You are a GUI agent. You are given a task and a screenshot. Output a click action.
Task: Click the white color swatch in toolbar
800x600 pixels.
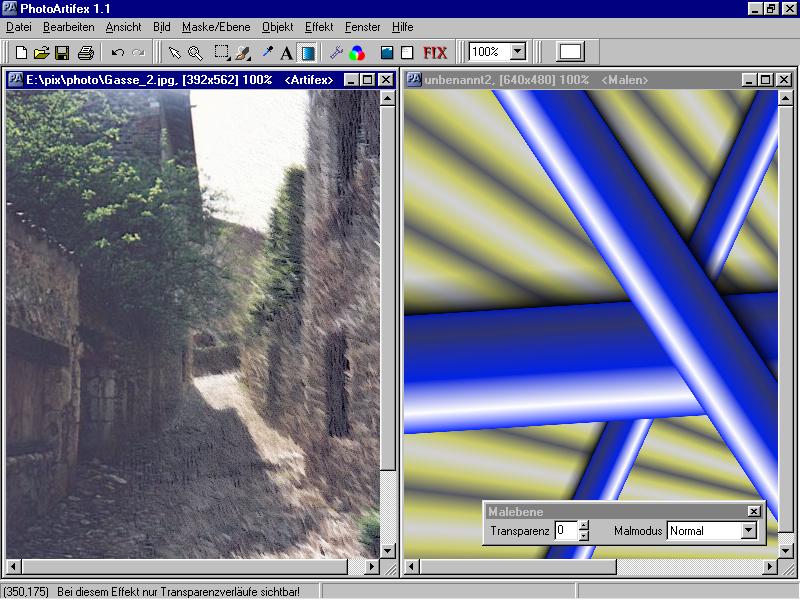570,52
